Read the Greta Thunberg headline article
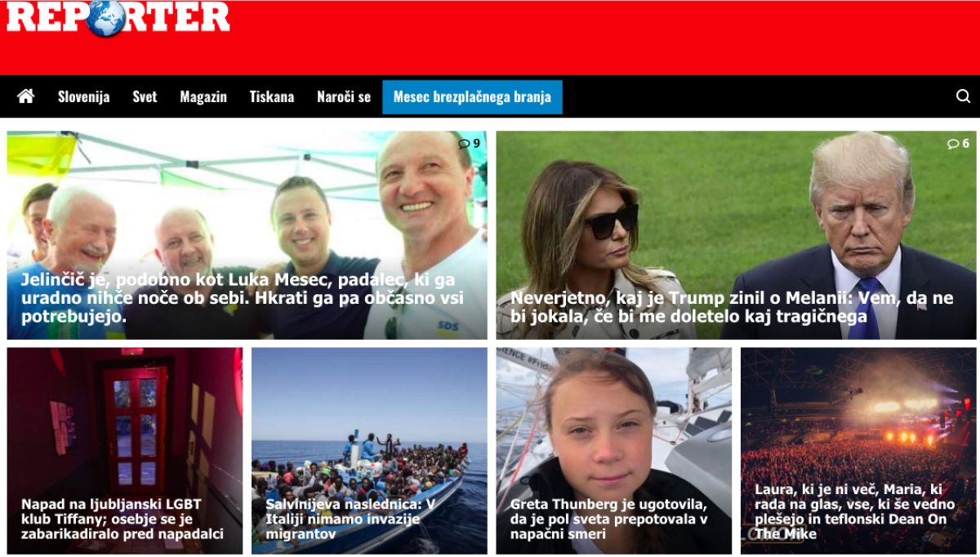Viewport: 980px width, 557px height. click(x=609, y=519)
